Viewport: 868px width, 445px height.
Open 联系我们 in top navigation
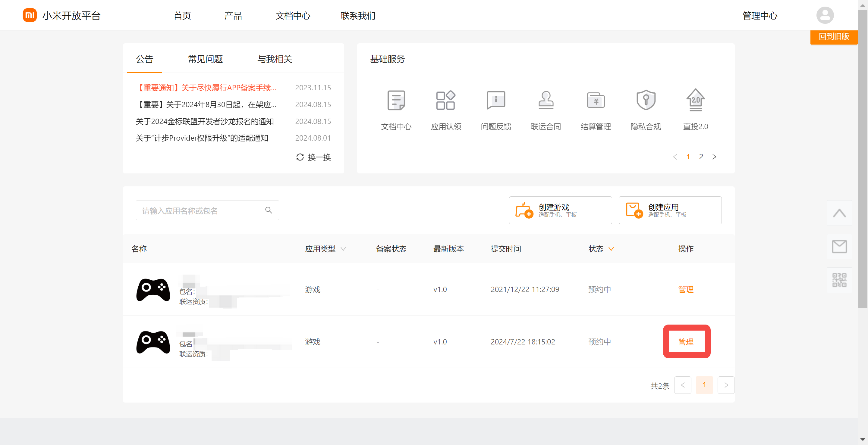[358, 15]
